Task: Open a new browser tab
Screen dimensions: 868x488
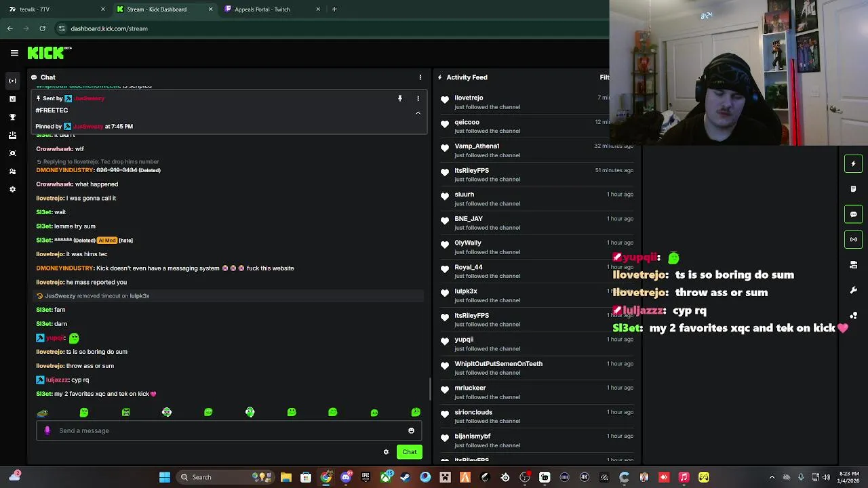Action: coord(334,9)
